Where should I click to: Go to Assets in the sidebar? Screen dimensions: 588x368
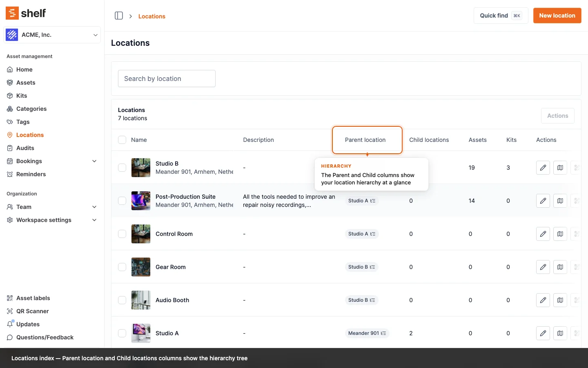point(26,83)
